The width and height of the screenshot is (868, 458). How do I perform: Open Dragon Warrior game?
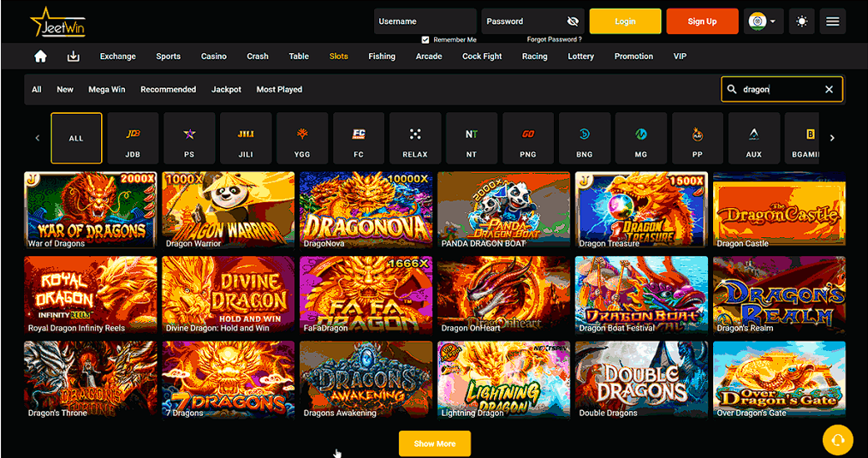click(x=228, y=210)
